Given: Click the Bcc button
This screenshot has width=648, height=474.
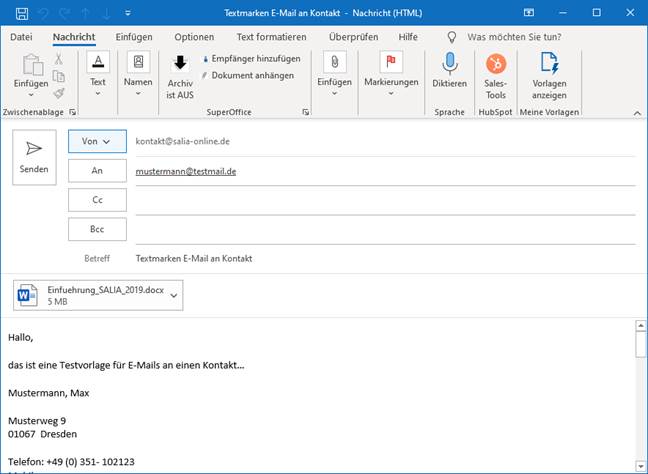Looking at the screenshot, I should point(97,229).
